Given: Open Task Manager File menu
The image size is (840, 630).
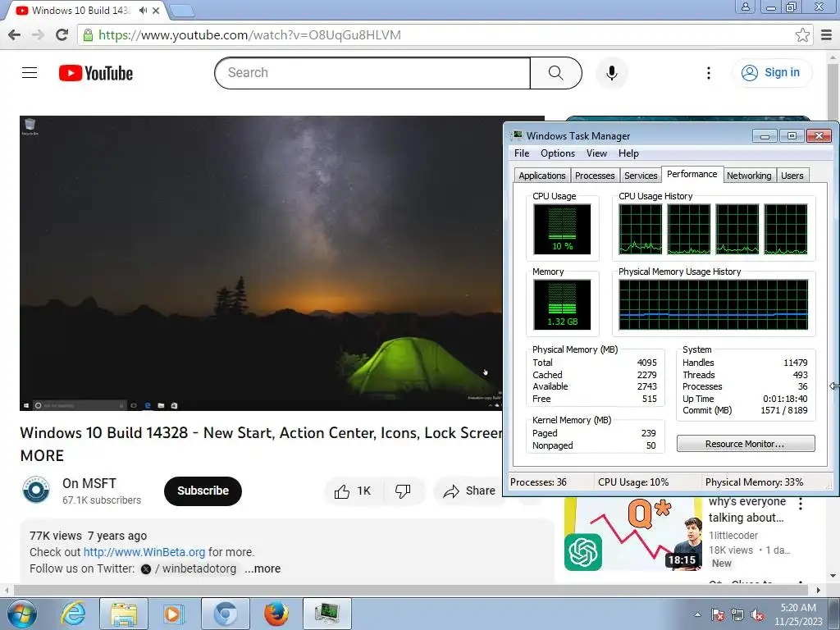Looking at the screenshot, I should point(521,153).
